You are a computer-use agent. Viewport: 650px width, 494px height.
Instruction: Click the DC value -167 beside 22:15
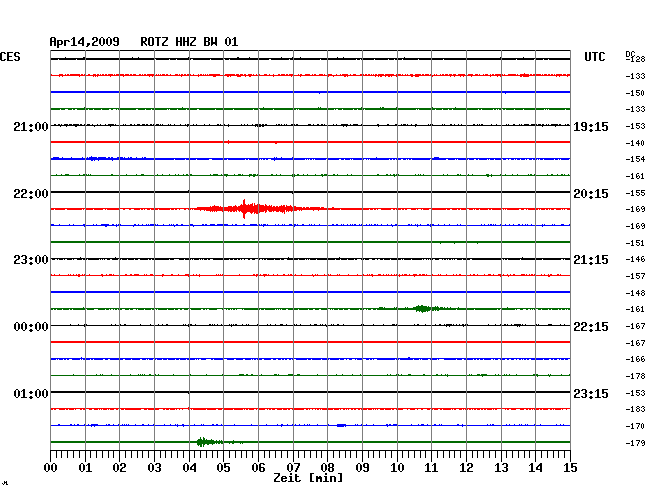(x=635, y=326)
